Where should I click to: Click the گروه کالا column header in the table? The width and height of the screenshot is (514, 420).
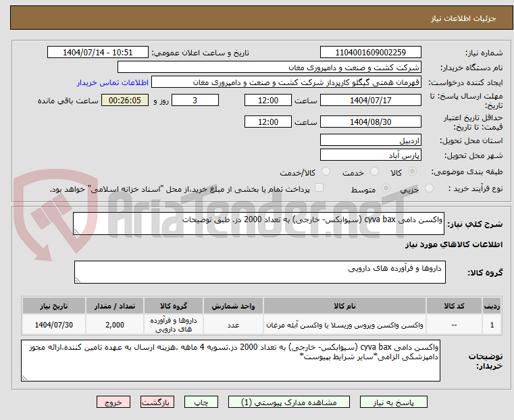174,306
